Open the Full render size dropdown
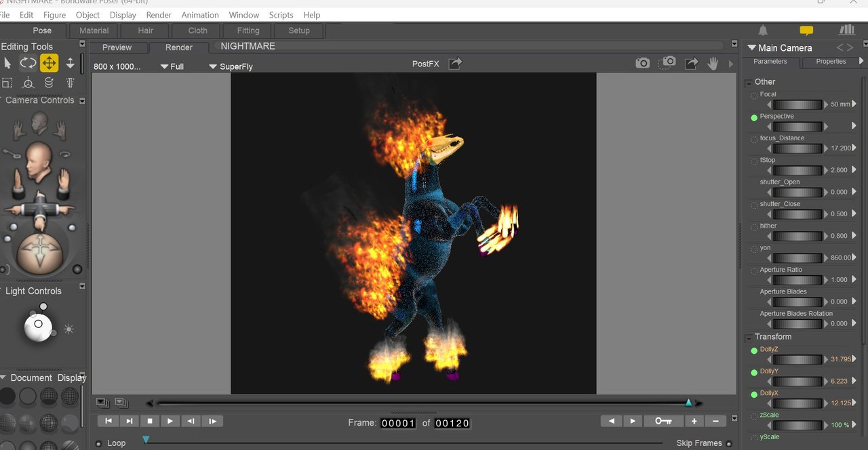This screenshot has width=868, height=450. 172,66
